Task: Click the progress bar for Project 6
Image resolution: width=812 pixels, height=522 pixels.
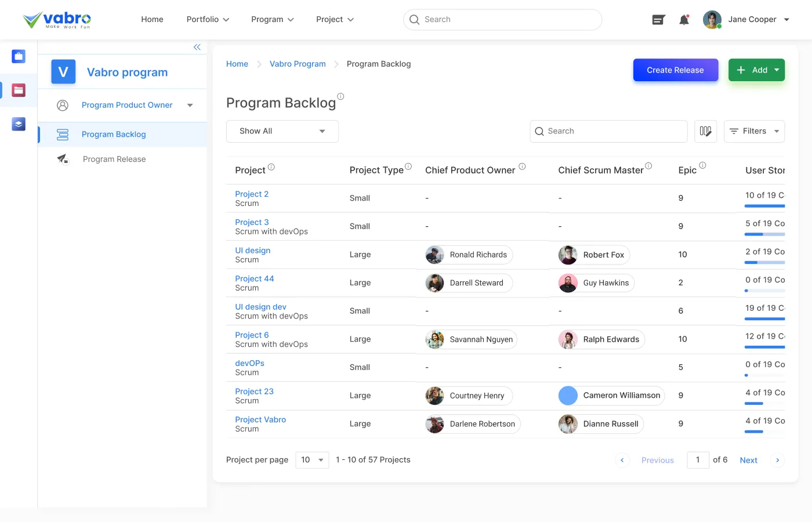Action: click(x=764, y=346)
